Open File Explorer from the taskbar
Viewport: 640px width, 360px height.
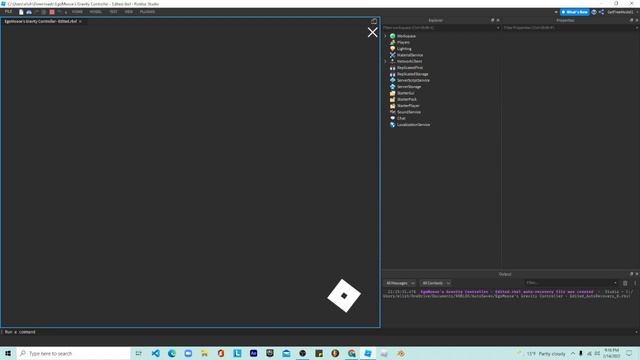pos(204,353)
